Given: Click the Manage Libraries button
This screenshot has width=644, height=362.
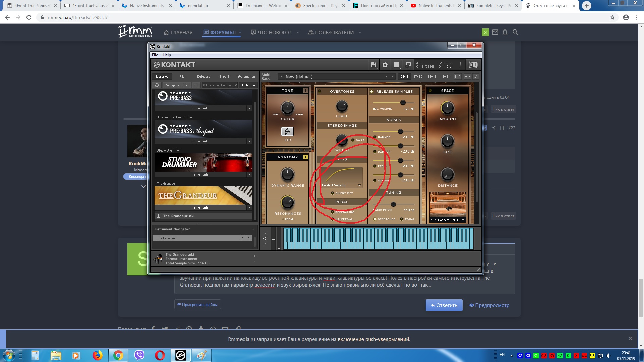Looking at the screenshot, I should coord(176,85).
